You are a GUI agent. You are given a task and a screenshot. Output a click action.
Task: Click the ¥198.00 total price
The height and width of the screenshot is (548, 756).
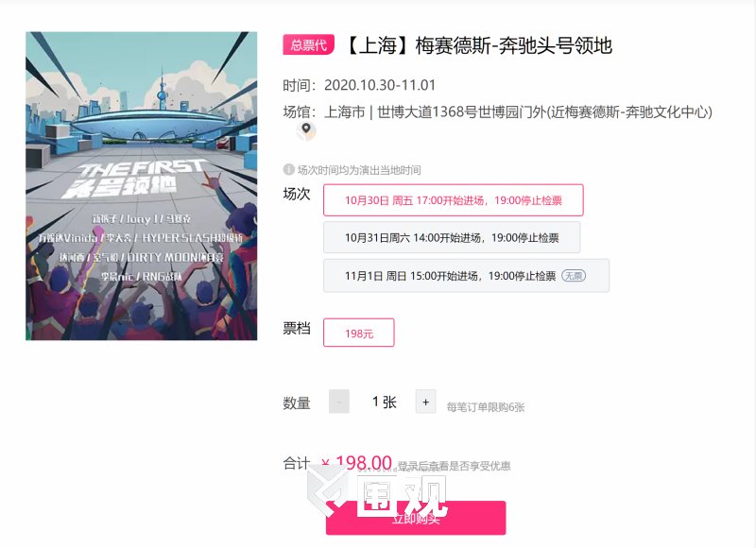click(356, 463)
